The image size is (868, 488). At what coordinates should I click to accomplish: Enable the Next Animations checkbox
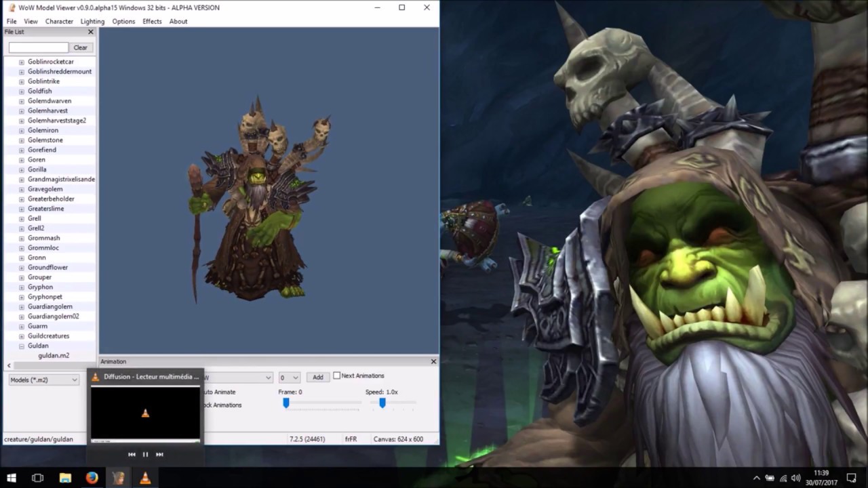336,375
